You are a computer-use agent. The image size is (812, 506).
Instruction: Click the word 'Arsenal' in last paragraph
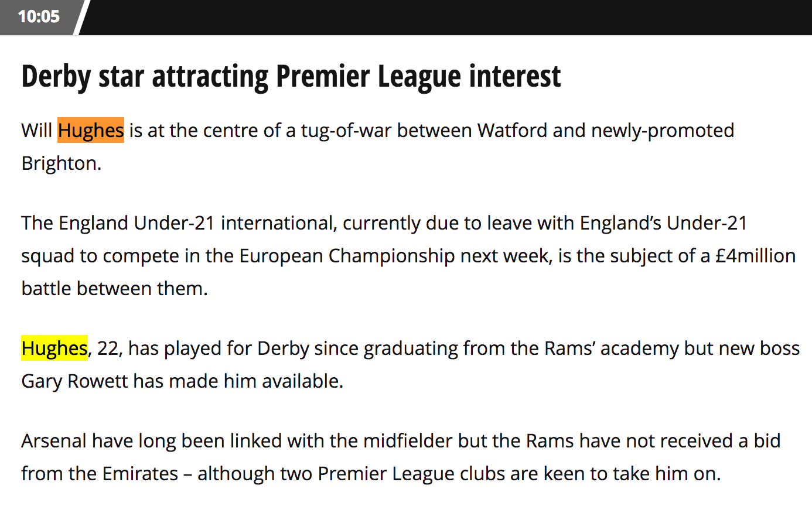point(54,440)
